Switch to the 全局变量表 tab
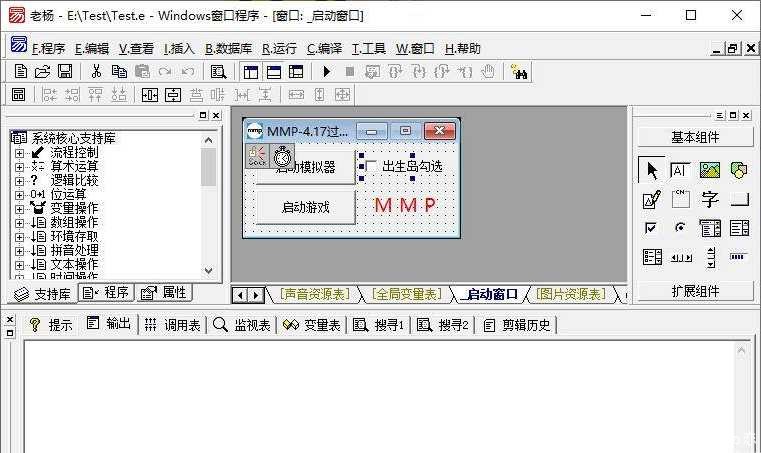761x453 pixels. [407, 294]
